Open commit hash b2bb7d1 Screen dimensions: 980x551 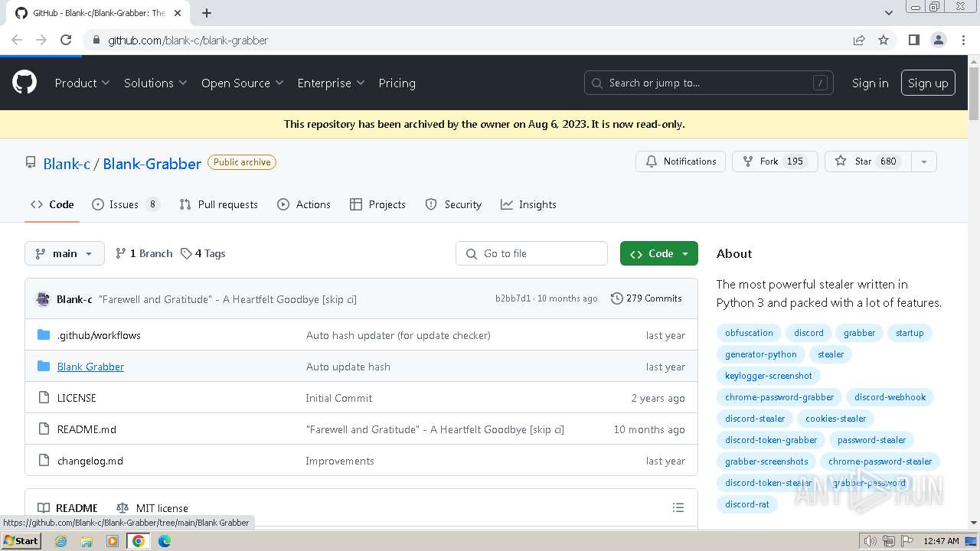513,298
